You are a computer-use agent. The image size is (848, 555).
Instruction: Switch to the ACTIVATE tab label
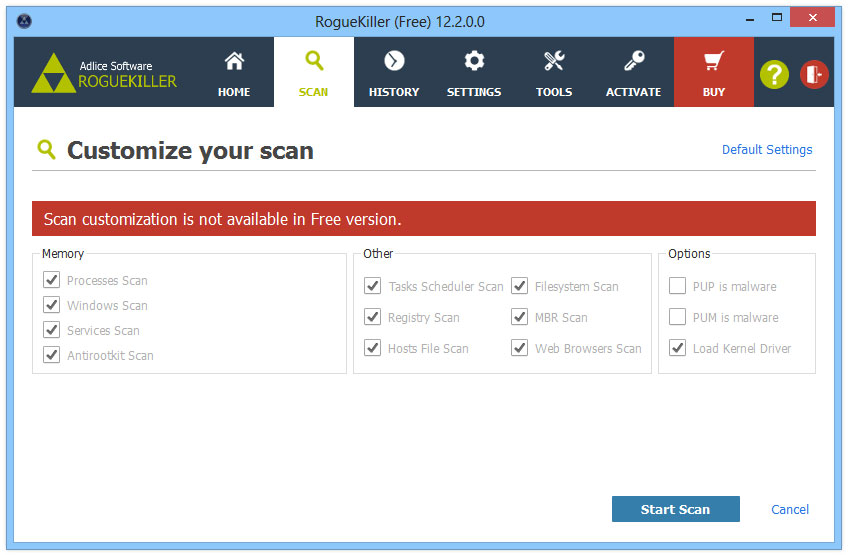tap(634, 92)
